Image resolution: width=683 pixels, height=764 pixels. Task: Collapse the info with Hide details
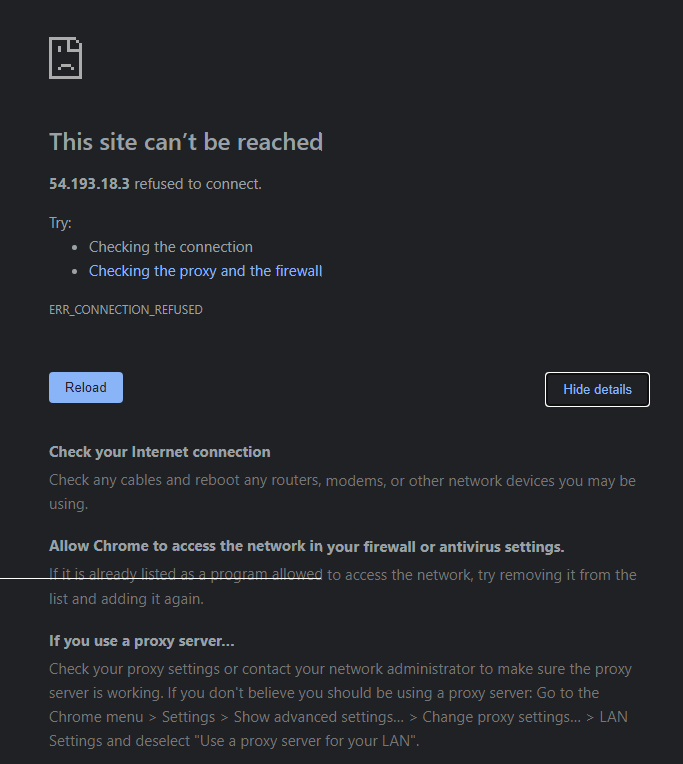coord(597,389)
